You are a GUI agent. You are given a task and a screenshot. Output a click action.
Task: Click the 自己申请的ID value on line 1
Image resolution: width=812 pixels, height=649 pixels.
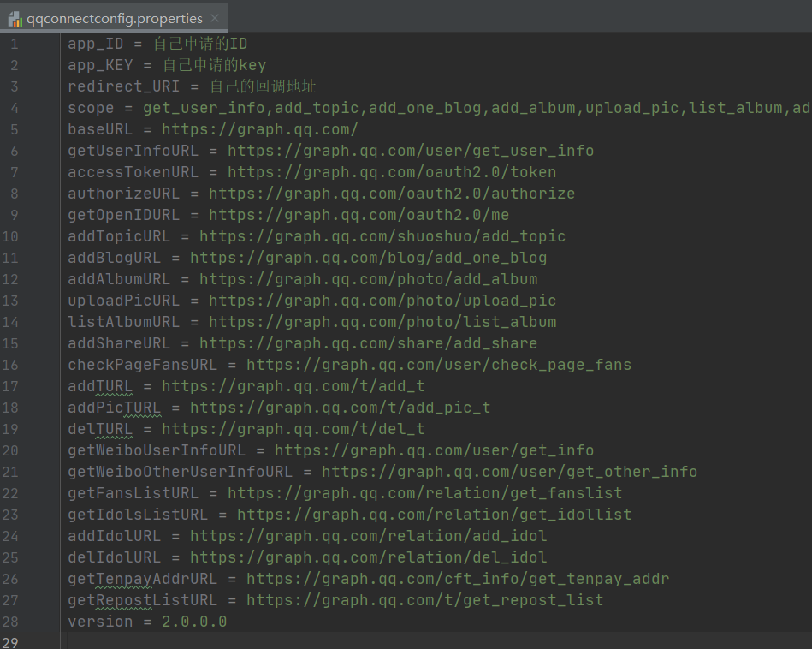point(200,44)
